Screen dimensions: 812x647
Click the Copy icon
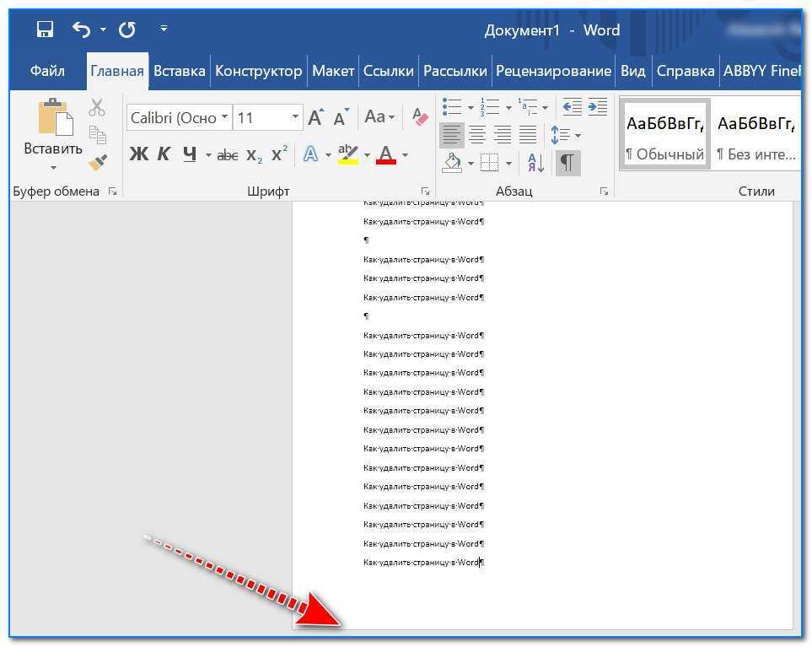coord(97,135)
